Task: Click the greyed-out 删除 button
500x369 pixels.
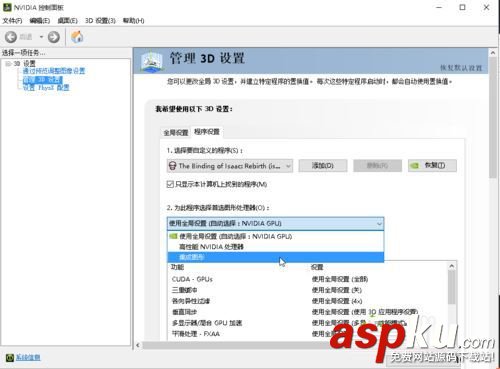Action: pos(377,165)
